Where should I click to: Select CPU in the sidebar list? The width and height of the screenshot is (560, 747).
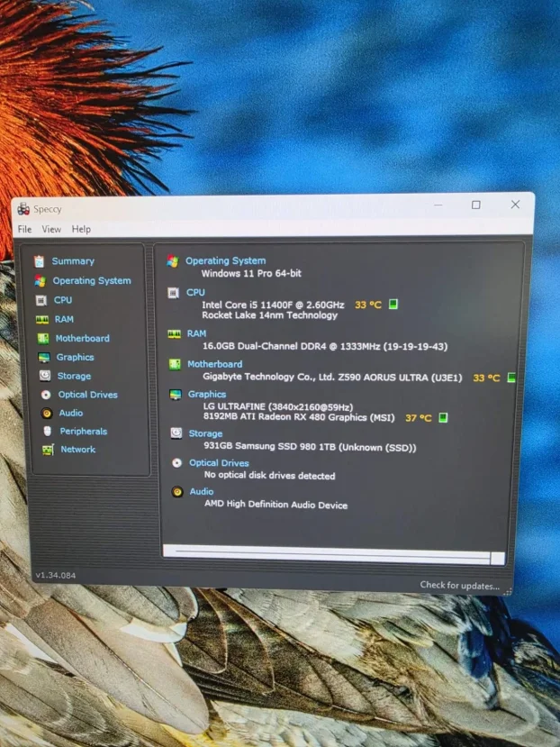[x=63, y=300]
